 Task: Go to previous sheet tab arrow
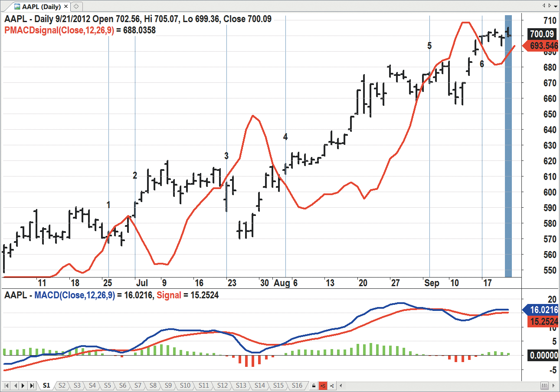15,385
